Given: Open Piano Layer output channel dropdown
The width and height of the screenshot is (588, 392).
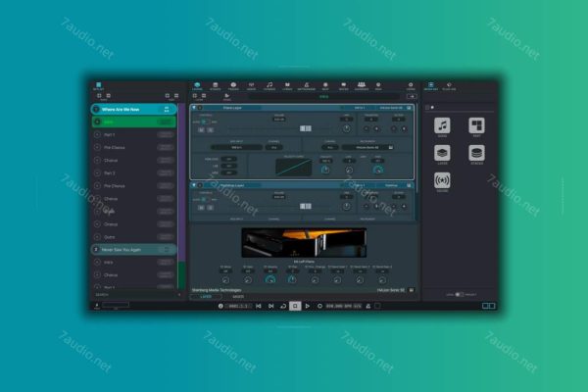Looking at the screenshot, I should click(330, 147).
